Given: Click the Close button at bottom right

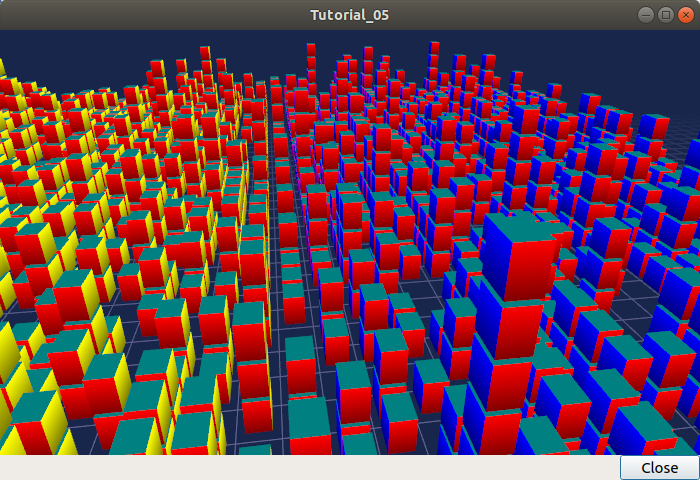Looking at the screenshot, I should pos(659,468).
